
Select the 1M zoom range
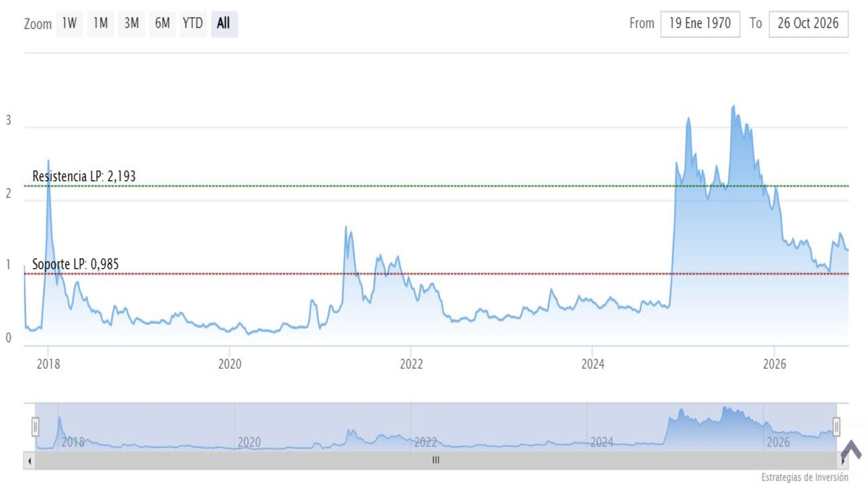[x=100, y=24]
